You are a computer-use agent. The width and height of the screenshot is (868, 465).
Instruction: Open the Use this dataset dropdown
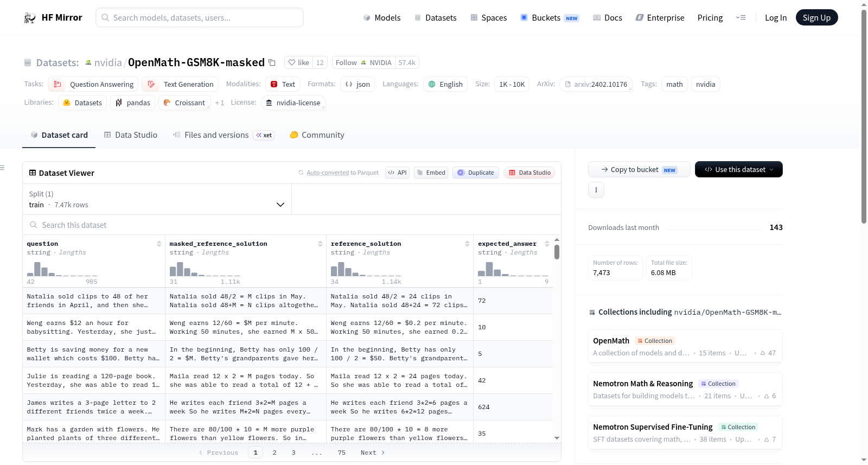[x=739, y=169]
